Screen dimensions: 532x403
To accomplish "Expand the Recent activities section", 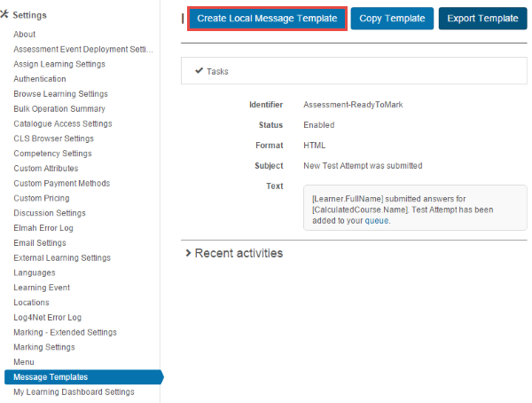I will pos(234,253).
